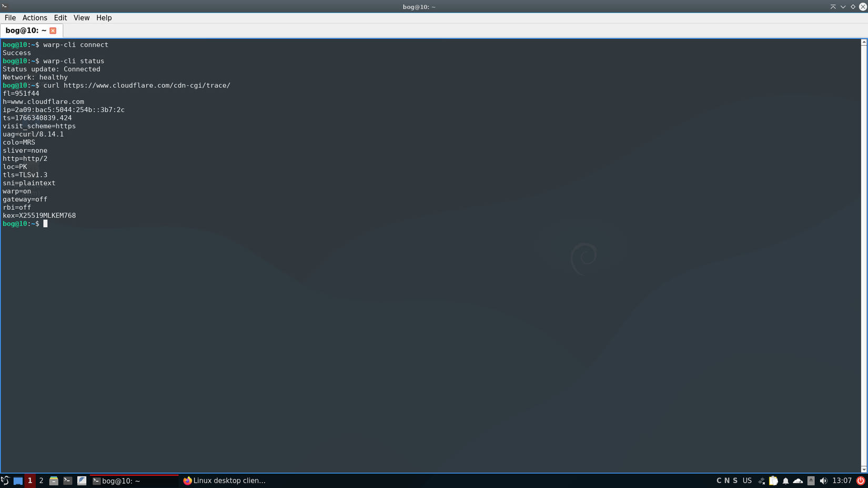This screenshot has height=488, width=868.
Task: Switch to Linux desktop client Firefox window
Action: (x=225, y=481)
